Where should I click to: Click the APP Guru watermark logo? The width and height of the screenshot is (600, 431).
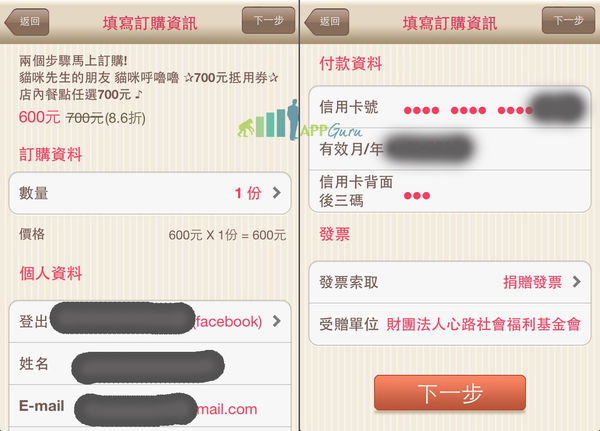point(300,121)
